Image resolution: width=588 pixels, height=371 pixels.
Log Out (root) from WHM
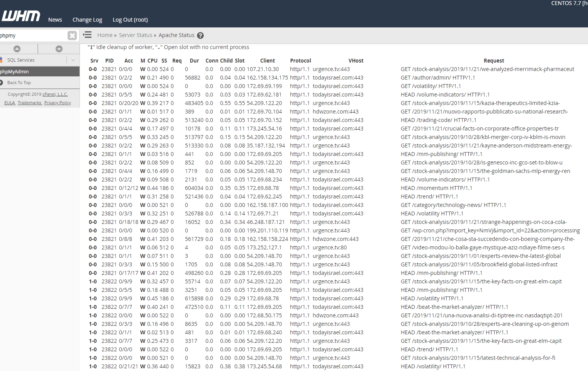click(x=130, y=20)
